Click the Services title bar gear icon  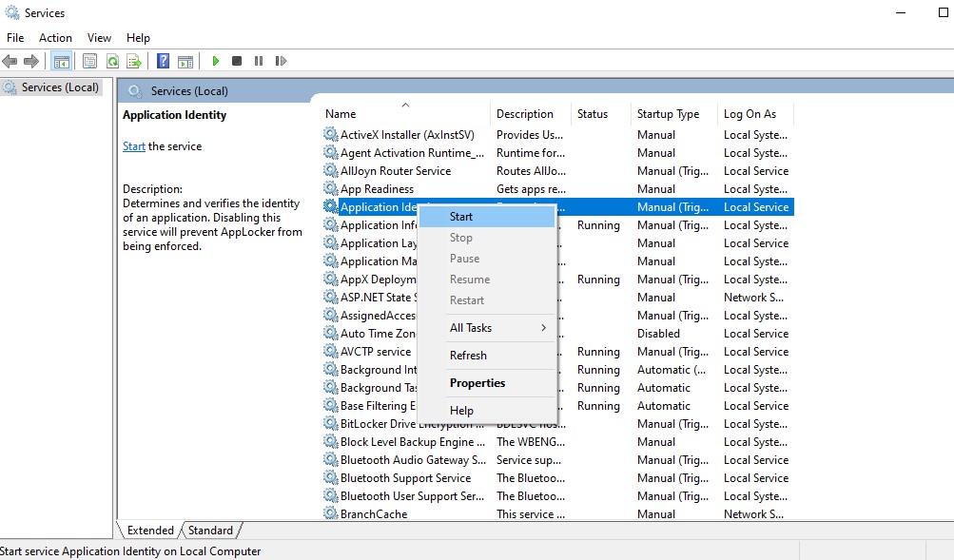click(11, 12)
